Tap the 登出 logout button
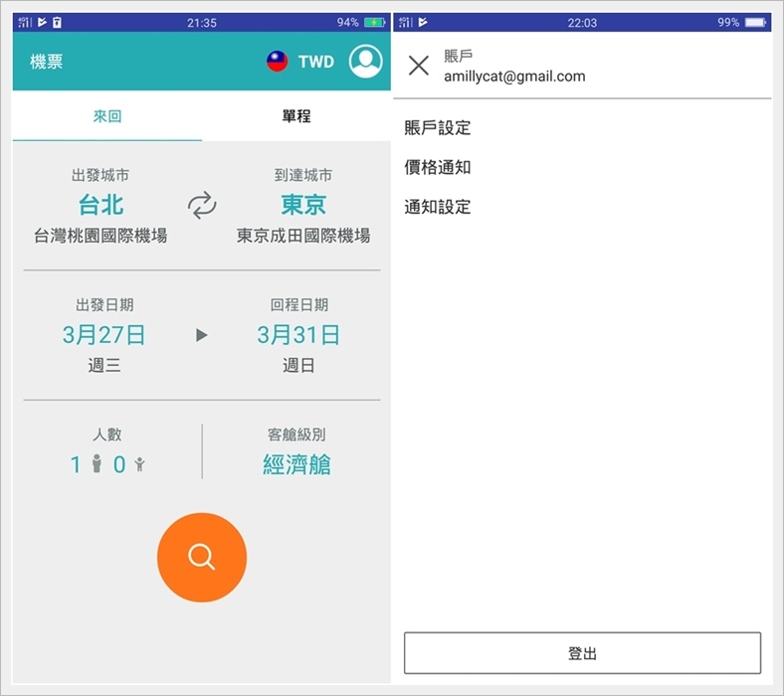Screen dimensions: 784x696 [582, 653]
